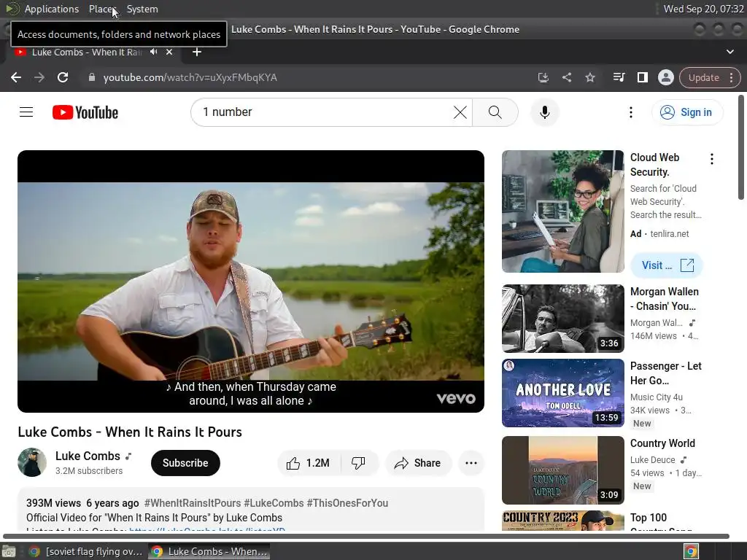Open Music City 4u channel text
The image size is (747, 560).
(x=657, y=397)
